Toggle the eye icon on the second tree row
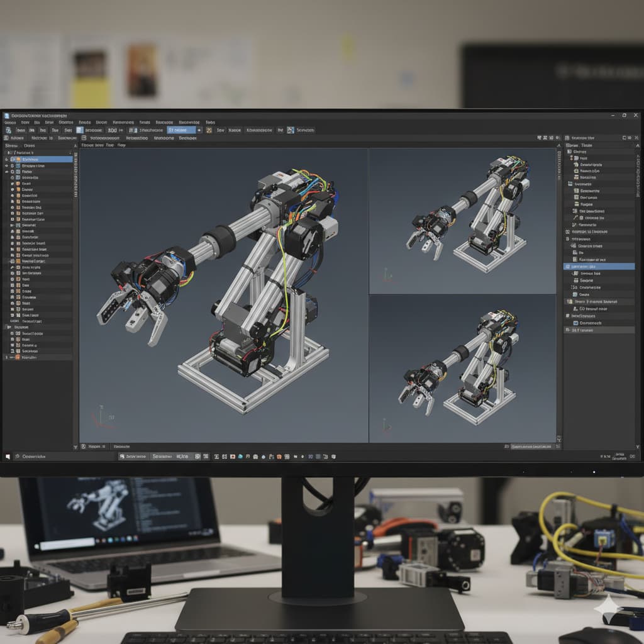Viewport: 644px width, 644px height. [8, 165]
